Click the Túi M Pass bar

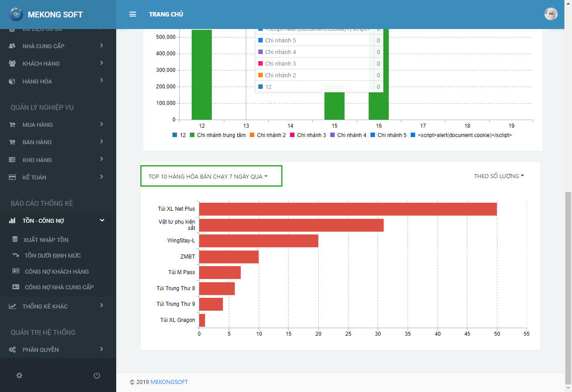tap(220, 272)
